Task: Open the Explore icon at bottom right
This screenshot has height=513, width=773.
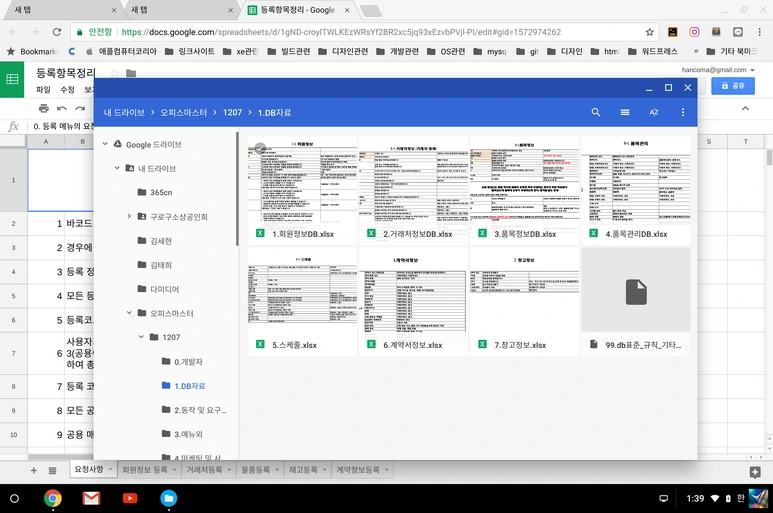Action: (x=755, y=473)
